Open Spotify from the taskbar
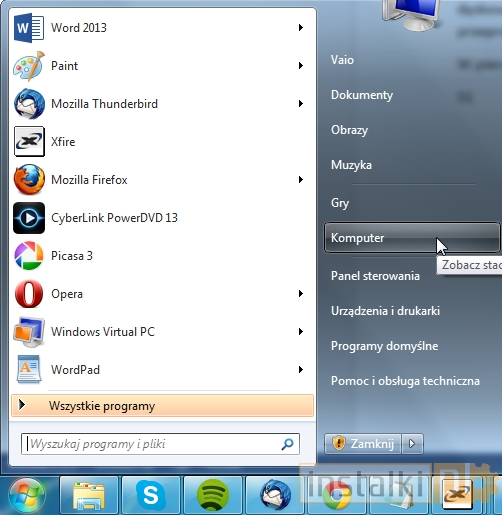This screenshot has width=502, height=515. pos(213,496)
